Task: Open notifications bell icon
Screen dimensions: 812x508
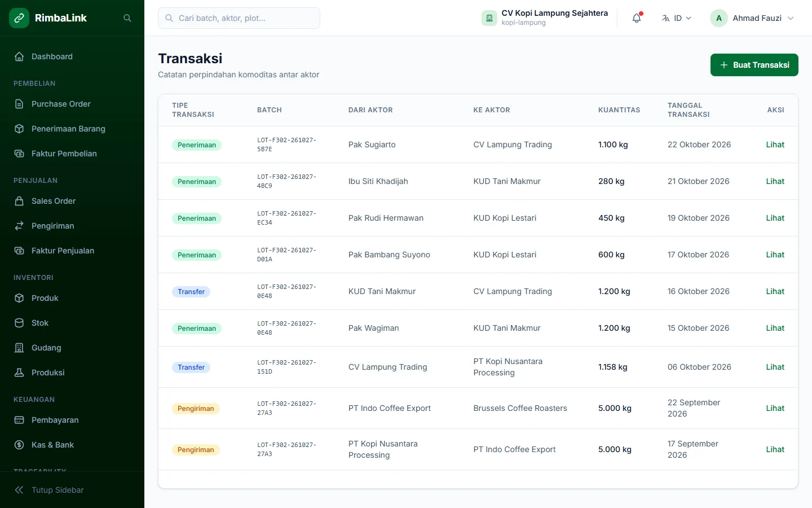Action: click(637, 18)
